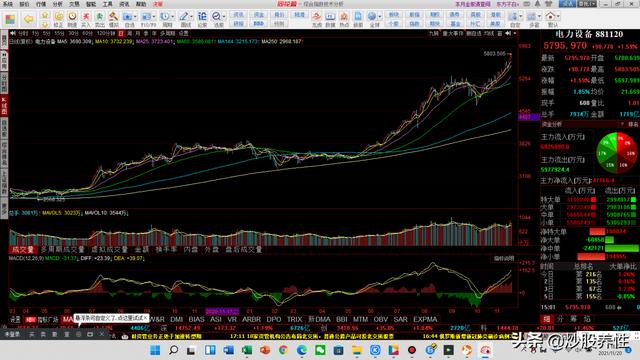Open the 分析 menu

tap(58, 4)
